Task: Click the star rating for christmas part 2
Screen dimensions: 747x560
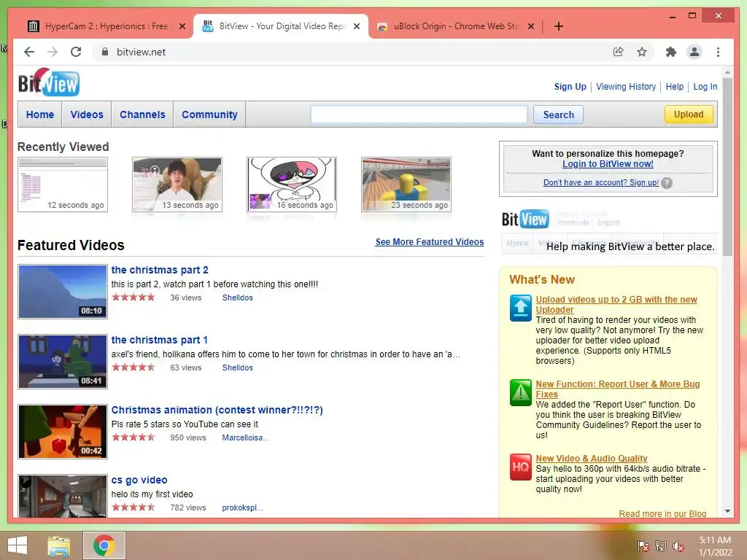Action: click(133, 297)
